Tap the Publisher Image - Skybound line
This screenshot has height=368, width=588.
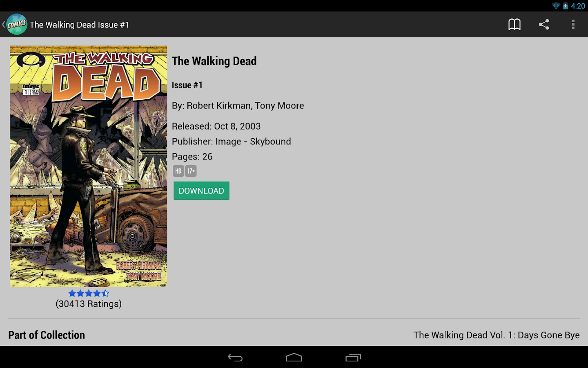point(231,141)
